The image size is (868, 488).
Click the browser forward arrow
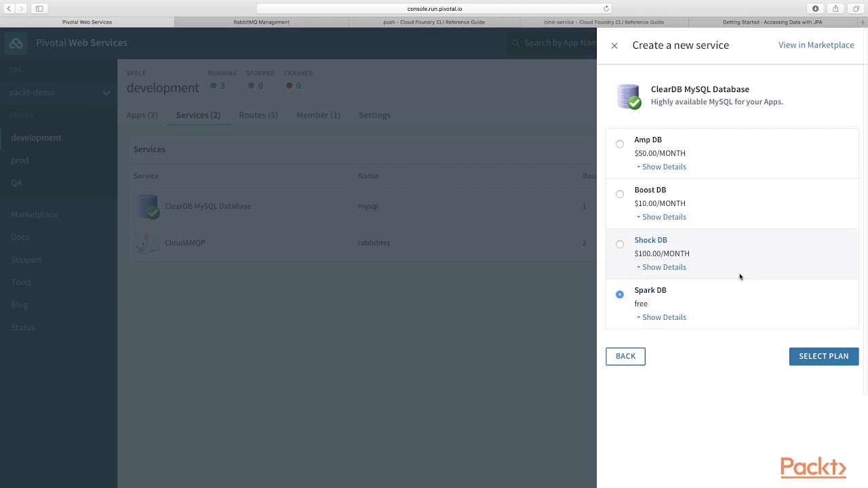21,8
